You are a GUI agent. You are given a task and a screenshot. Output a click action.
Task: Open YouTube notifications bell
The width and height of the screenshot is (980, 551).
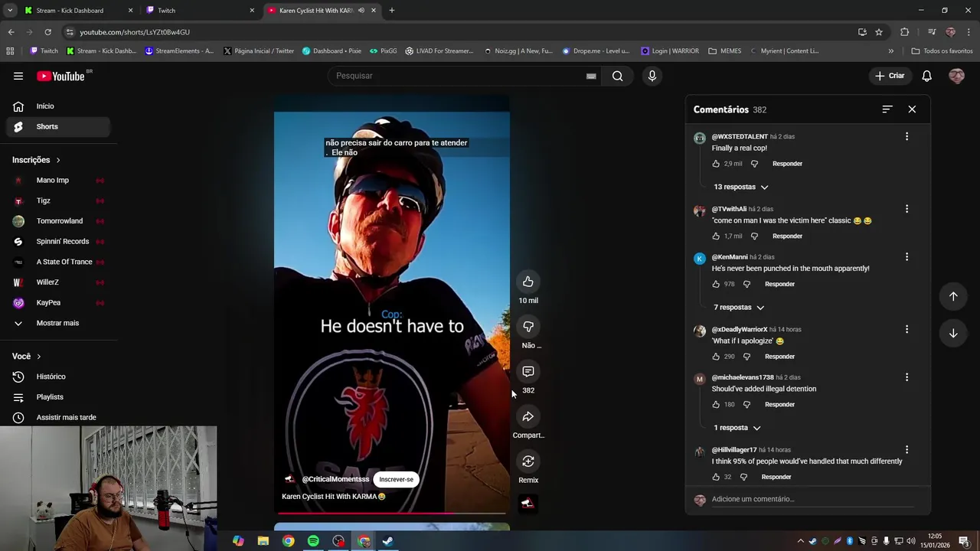(926, 76)
